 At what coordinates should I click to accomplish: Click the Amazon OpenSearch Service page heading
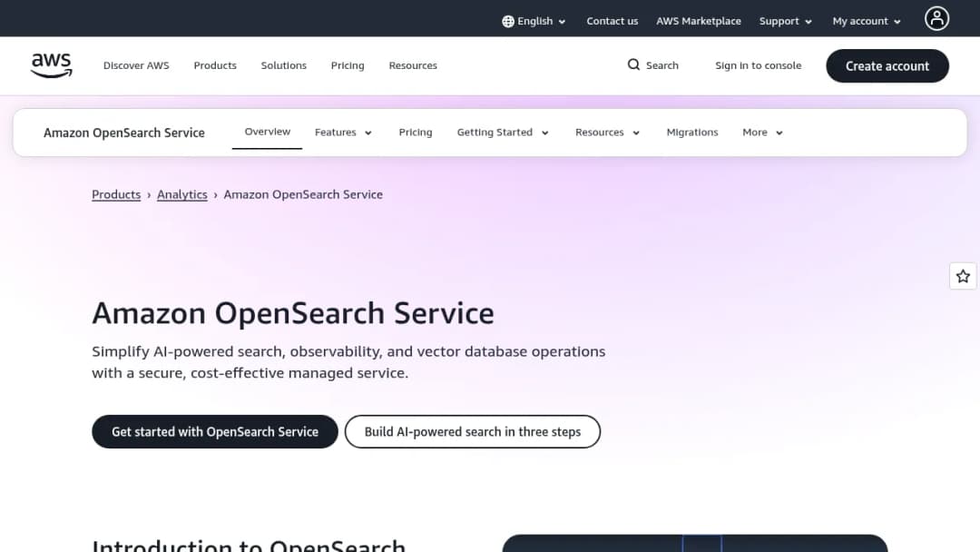(x=293, y=313)
